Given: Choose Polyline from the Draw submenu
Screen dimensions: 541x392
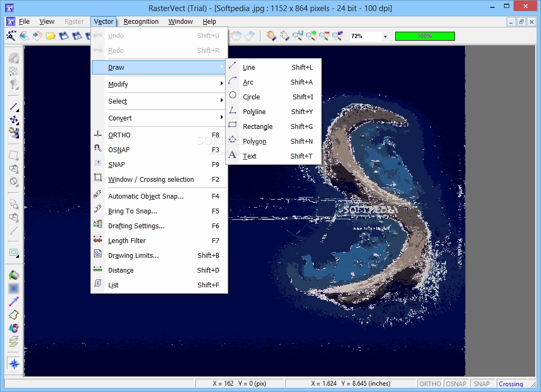Looking at the screenshot, I should (x=274, y=112).
